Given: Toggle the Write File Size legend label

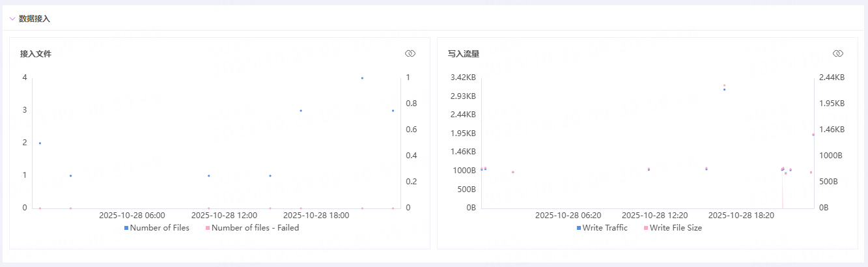Looking at the screenshot, I should [675, 228].
